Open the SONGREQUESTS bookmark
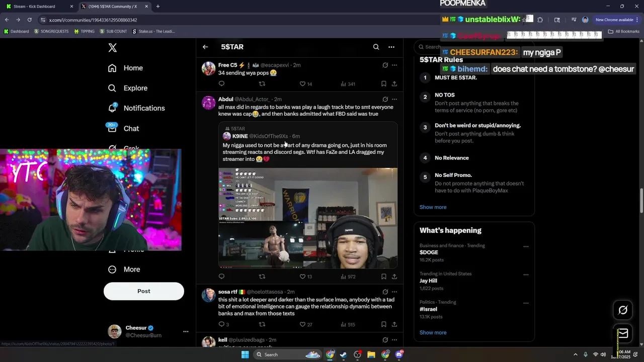 [51, 31]
